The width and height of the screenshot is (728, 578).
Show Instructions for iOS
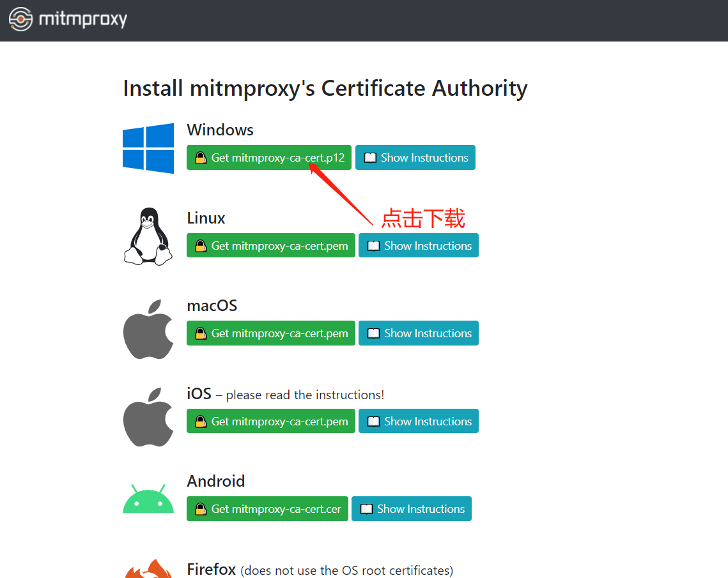[418, 422]
